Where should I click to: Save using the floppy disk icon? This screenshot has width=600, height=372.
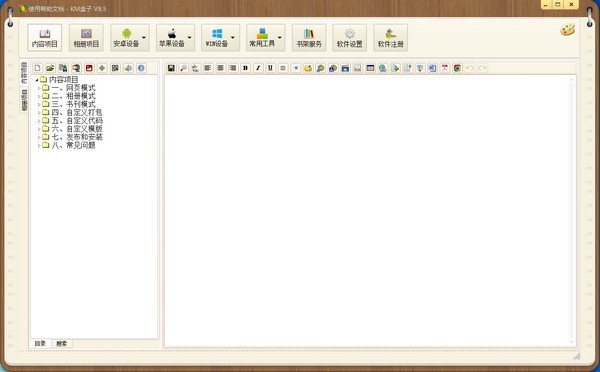click(171, 68)
